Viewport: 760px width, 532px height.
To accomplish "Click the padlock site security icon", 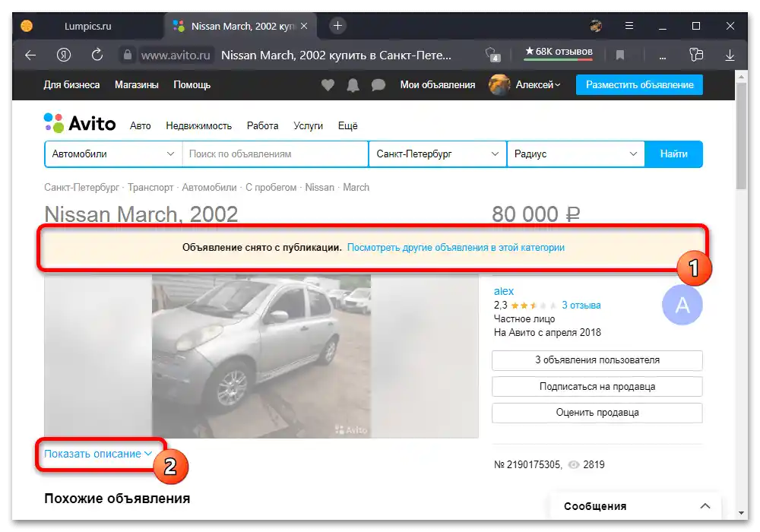I will [128, 55].
